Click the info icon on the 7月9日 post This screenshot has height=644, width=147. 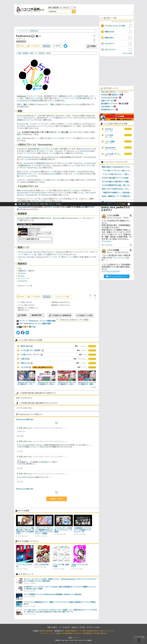coord(131,245)
